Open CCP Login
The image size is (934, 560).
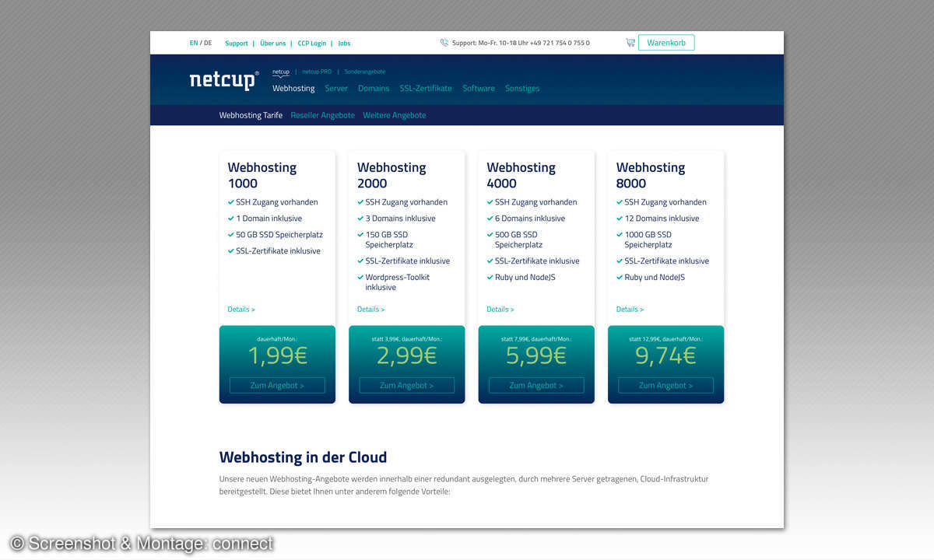312,44
